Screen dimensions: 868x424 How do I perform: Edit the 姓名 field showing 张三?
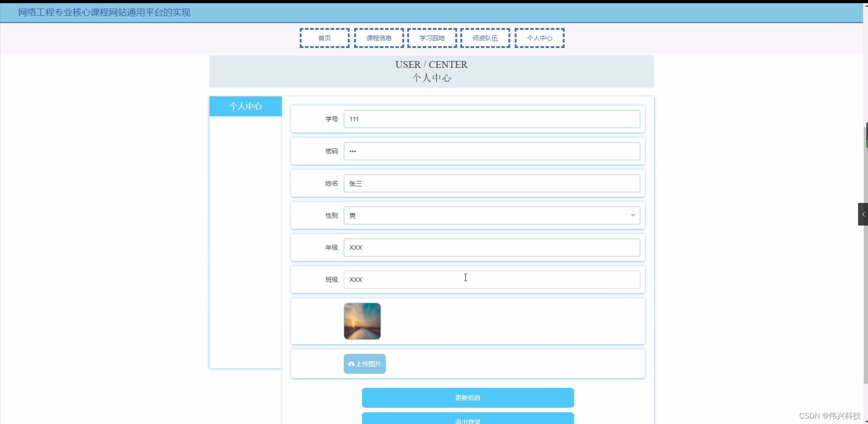(x=492, y=183)
